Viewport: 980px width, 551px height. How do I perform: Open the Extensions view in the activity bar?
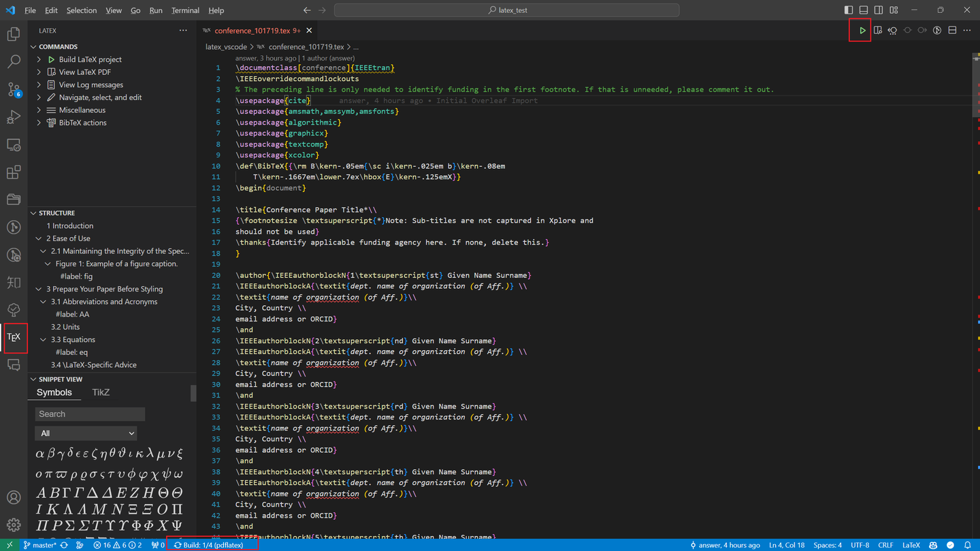point(14,172)
